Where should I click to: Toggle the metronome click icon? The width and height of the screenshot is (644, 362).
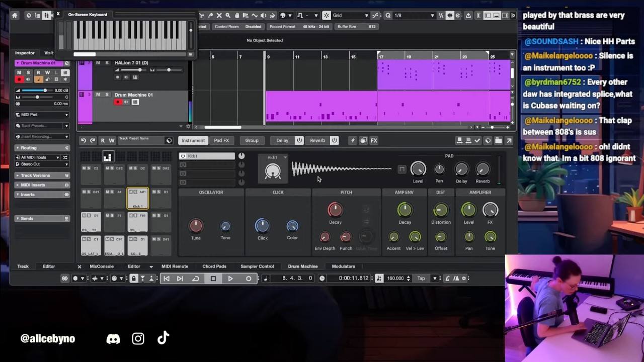click(447, 279)
